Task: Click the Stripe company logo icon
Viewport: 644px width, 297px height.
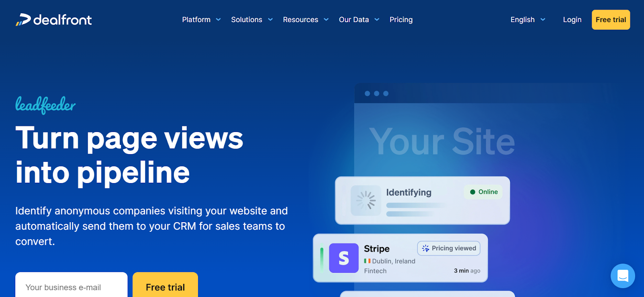Action: 344,258
